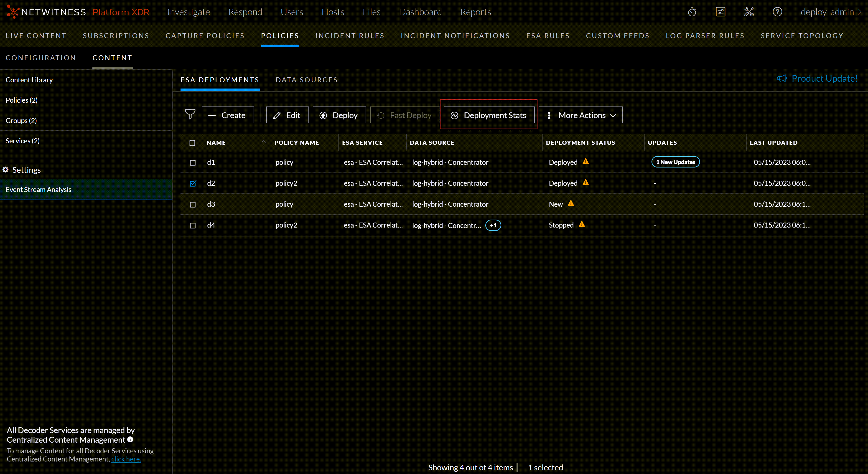Uncheck the d2 deployment checkbox
Screen dimensions: 868x474
point(193,183)
